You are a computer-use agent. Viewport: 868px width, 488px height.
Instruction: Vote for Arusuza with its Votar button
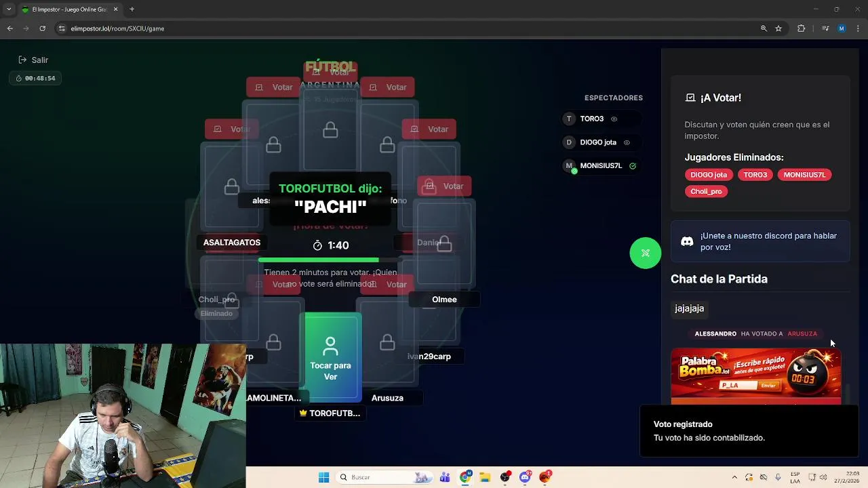(x=388, y=285)
